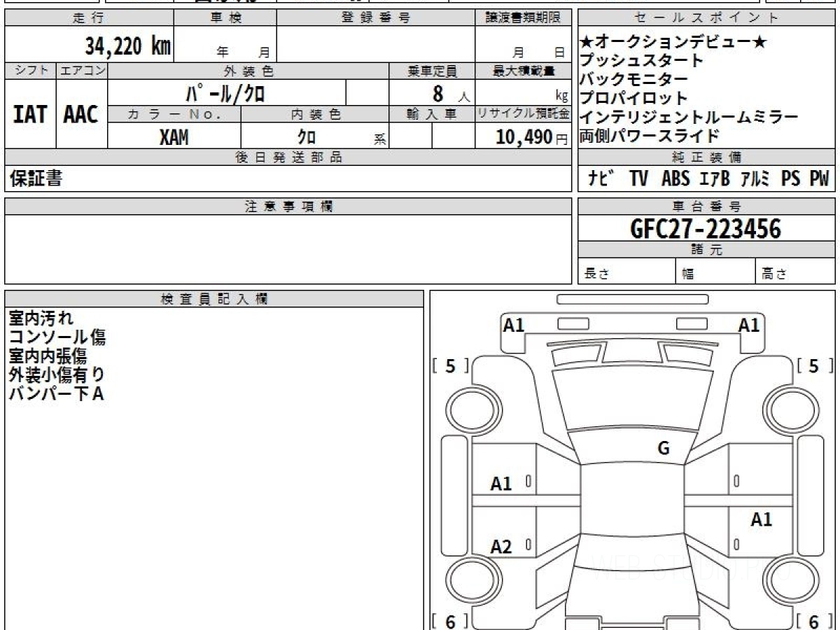840x630 pixels.
Task: Click the 保証書 entry under later-shipped parts
Action: [36, 179]
